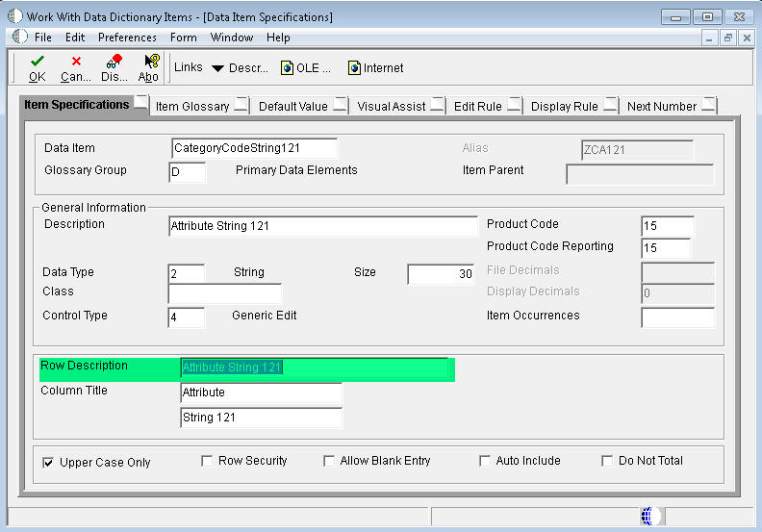The height and width of the screenshot is (532, 762).
Task: Click the Column Title field containing Attribute
Action: (x=262, y=393)
